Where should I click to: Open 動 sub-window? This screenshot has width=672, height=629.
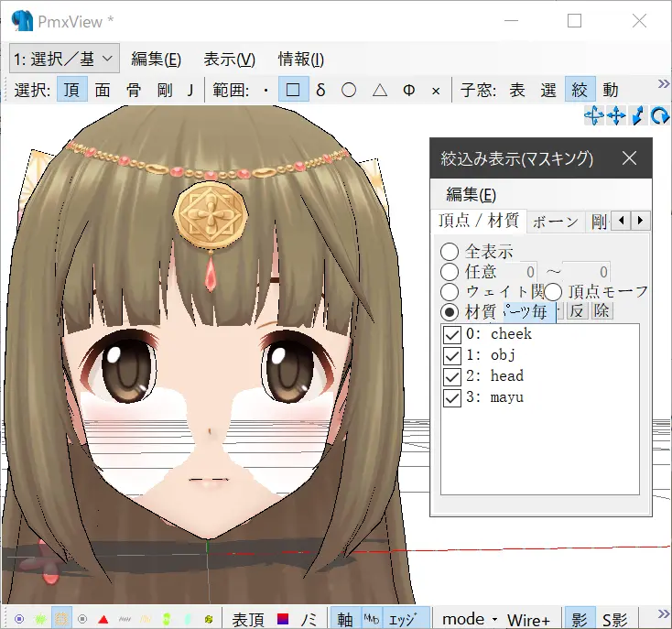coord(611,90)
